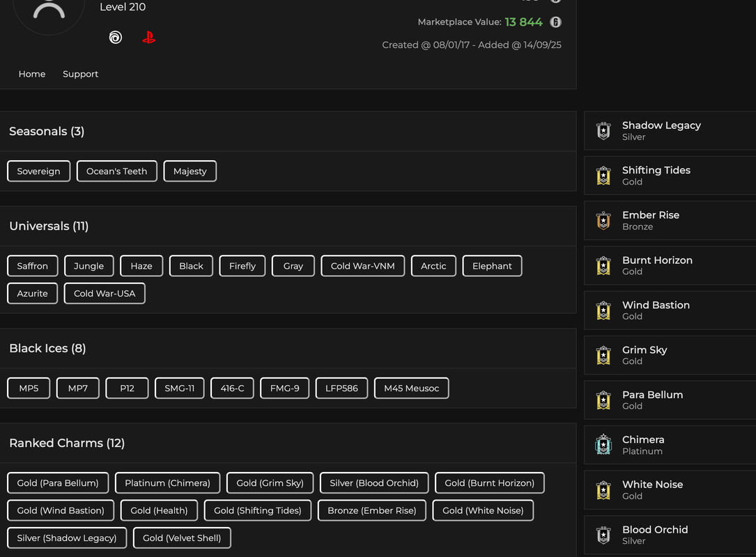The height and width of the screenshot is (557, 756).
Task: Select the Ocean's Teeth seasonal tag
Action: tap(116, 171)
